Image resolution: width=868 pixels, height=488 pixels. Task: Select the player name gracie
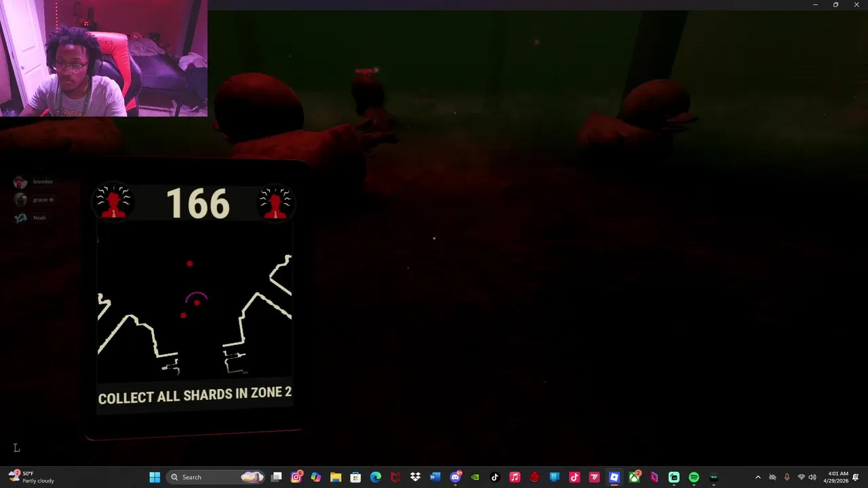tap(41, 199)
